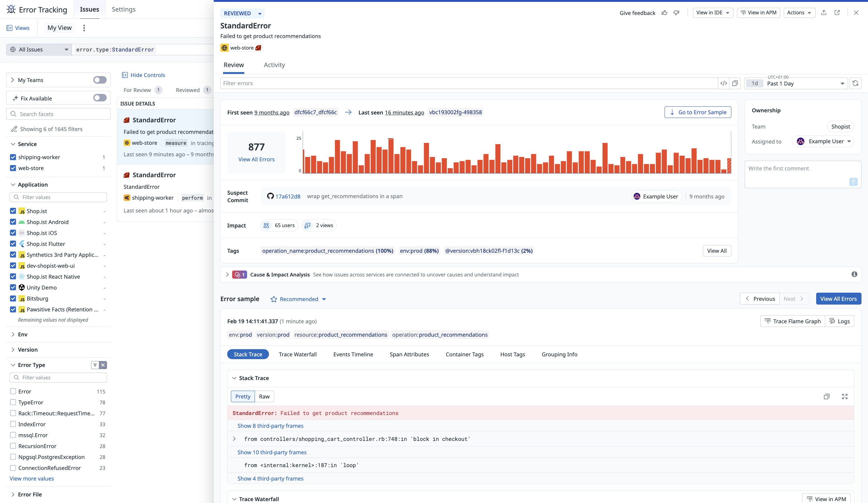Copy the stack trace with copy icon
This screenshot has height=503, width=868.
[x=826, y=397]
